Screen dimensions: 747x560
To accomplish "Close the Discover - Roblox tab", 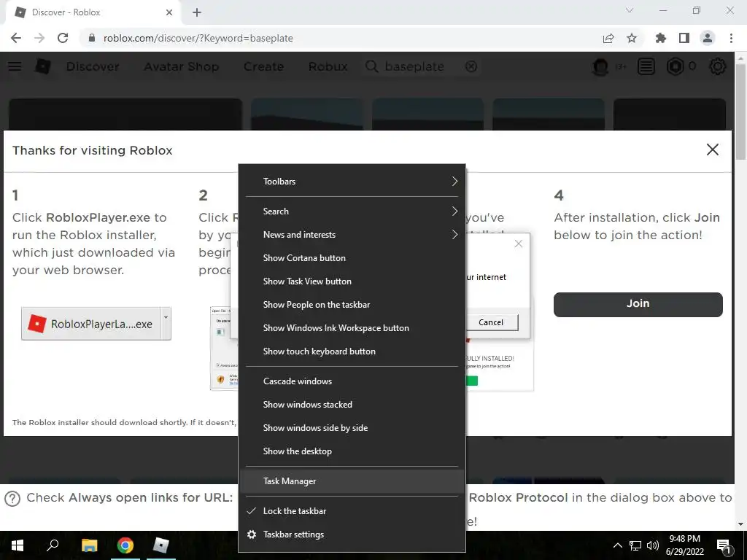I will coord(169,12).
